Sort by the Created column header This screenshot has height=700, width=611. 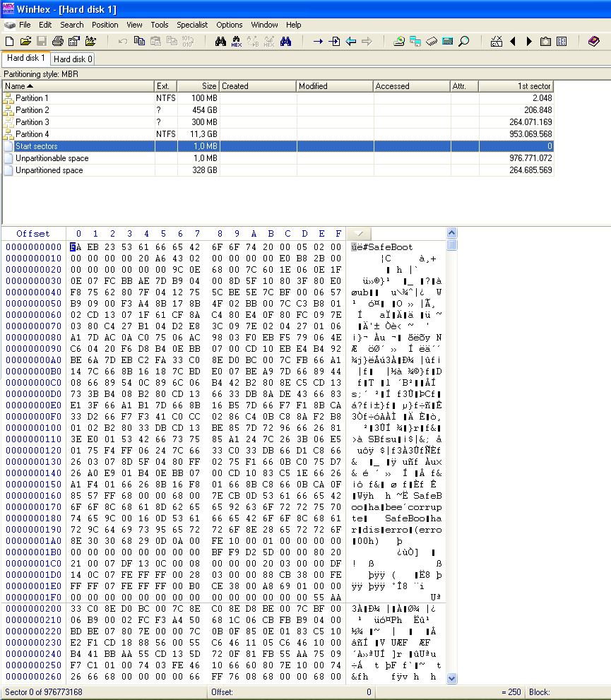click(x=258, y=86)
